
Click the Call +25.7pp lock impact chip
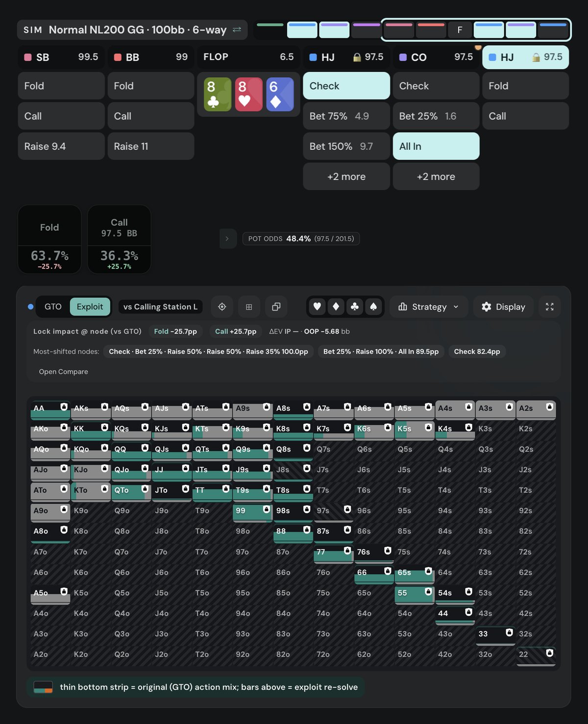click(x=236, y=332)
